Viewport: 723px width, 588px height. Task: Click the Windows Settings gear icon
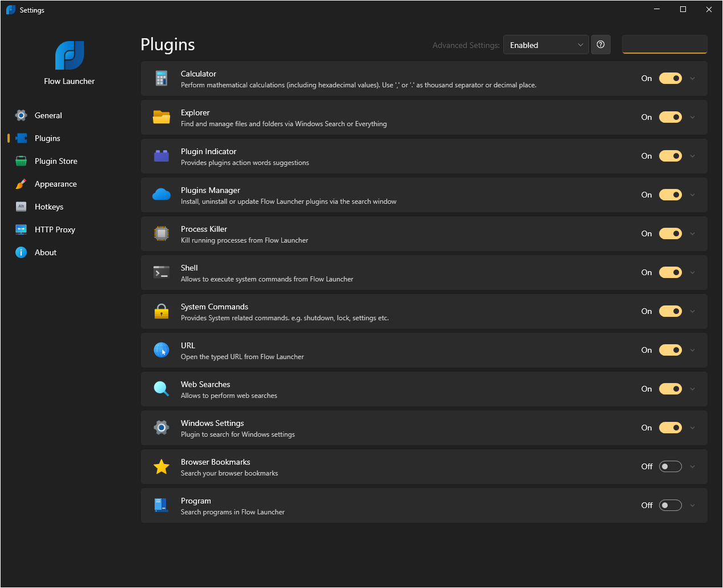tap(161, 428)
